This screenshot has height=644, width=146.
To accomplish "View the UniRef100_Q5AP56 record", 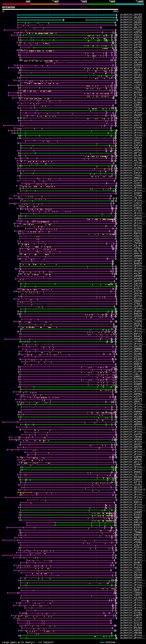I will (131, 70).
